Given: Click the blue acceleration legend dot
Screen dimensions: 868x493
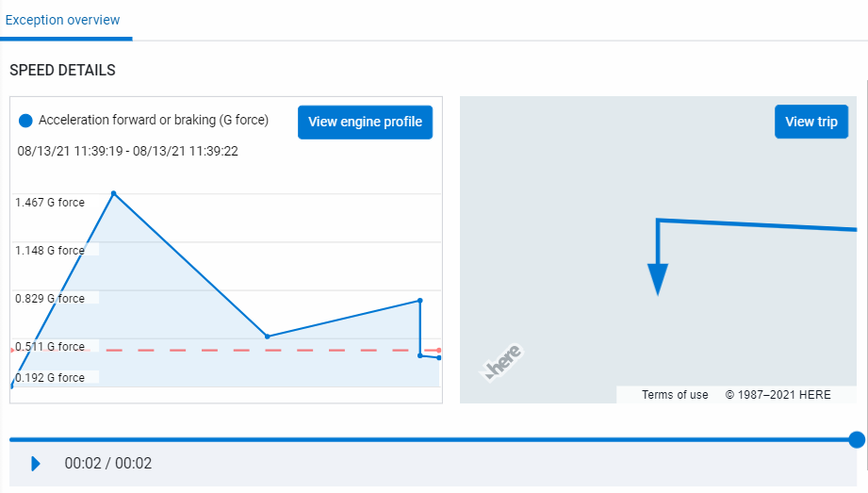Looking at the screenshot, I should point(25,121).
